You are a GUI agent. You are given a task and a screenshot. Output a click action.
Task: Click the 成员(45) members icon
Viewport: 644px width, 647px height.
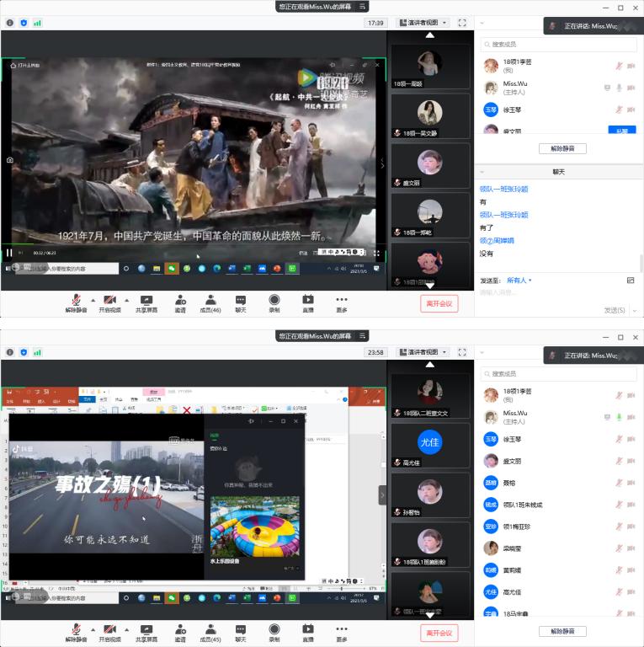[x=210, y=632]
